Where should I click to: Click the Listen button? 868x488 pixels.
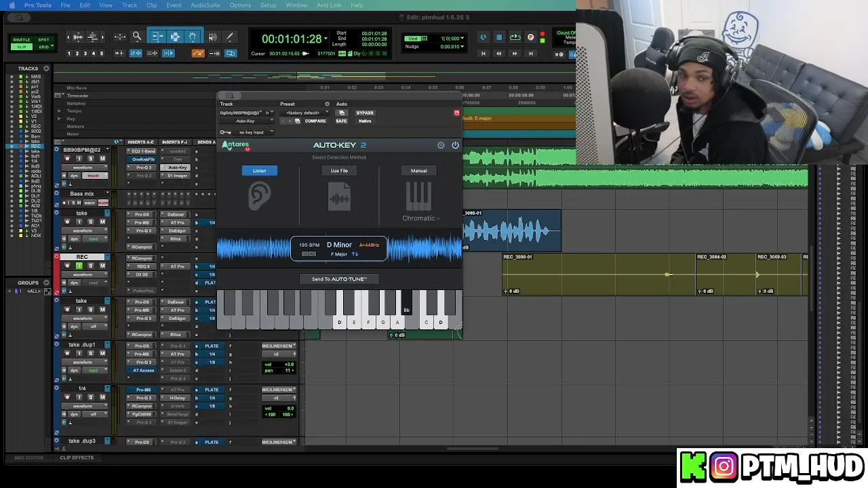pos(259,171)
